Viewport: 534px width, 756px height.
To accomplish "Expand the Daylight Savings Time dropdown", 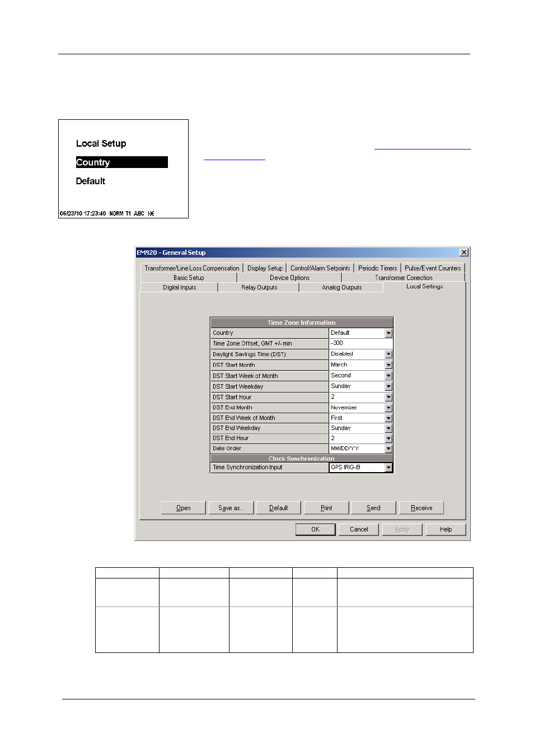I will click(388, 354).
